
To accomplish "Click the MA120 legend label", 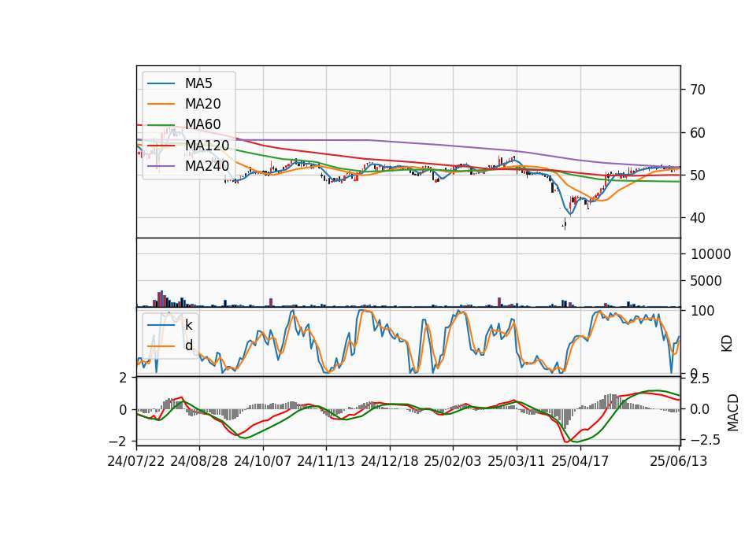I will [207, 146].
